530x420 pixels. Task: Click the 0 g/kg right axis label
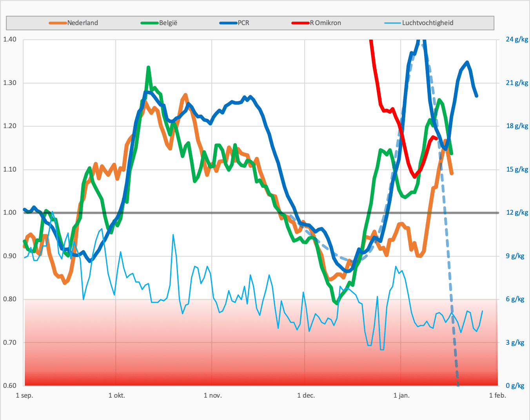click(x=515, y=386)
